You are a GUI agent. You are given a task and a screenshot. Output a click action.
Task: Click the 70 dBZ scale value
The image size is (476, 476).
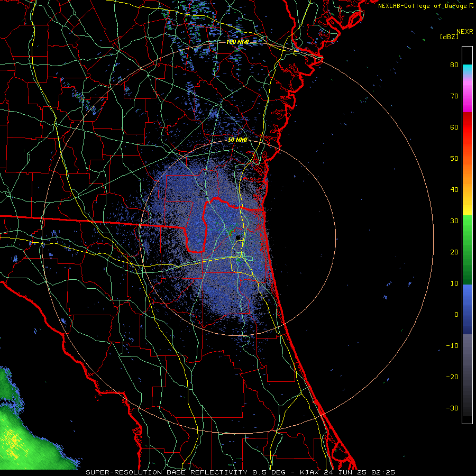pyautogui.click(x=454, y=96)
